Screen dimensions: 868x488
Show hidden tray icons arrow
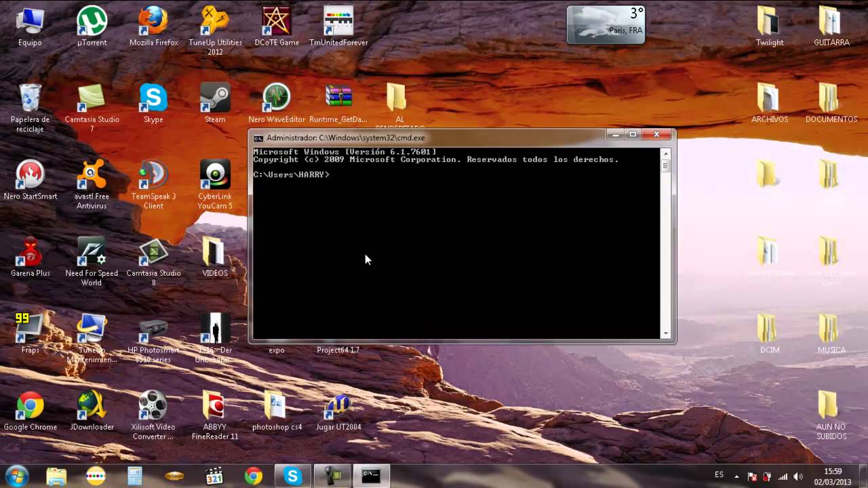click(x=736, y=476)
